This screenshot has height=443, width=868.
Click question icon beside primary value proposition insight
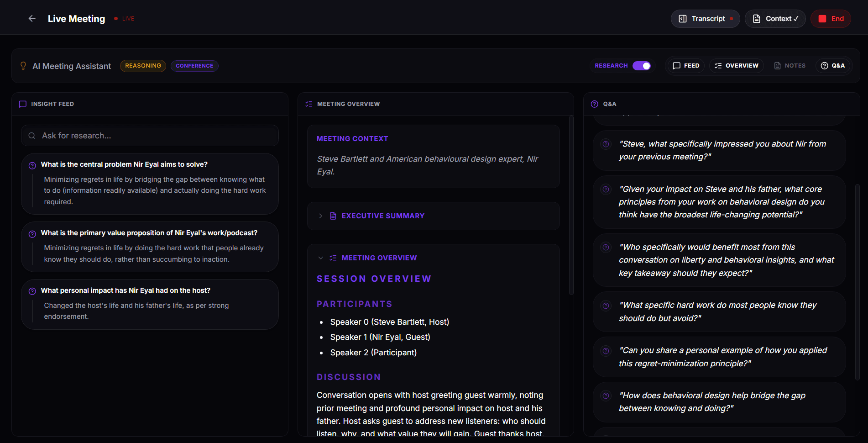pos(32,234)
